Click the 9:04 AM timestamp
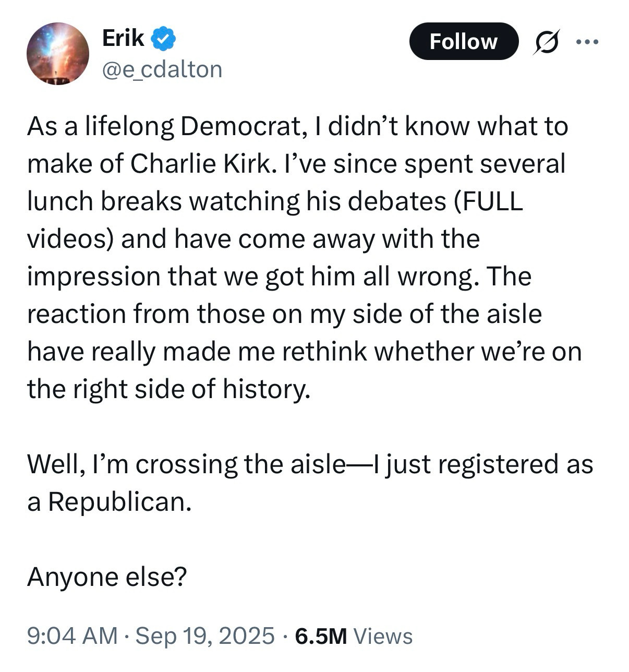Image resolution: width=629 pixels, height=672 pixels. tap(72, 636)
